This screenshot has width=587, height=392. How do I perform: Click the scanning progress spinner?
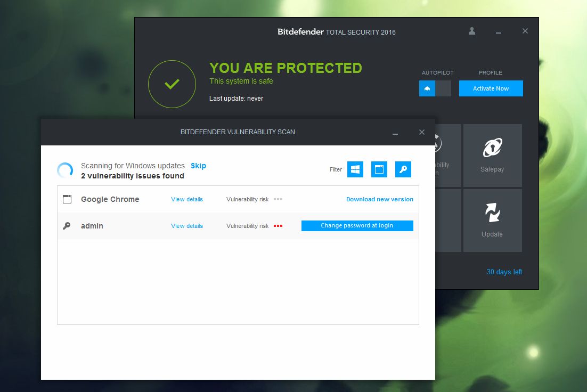[x=65, y=170]
